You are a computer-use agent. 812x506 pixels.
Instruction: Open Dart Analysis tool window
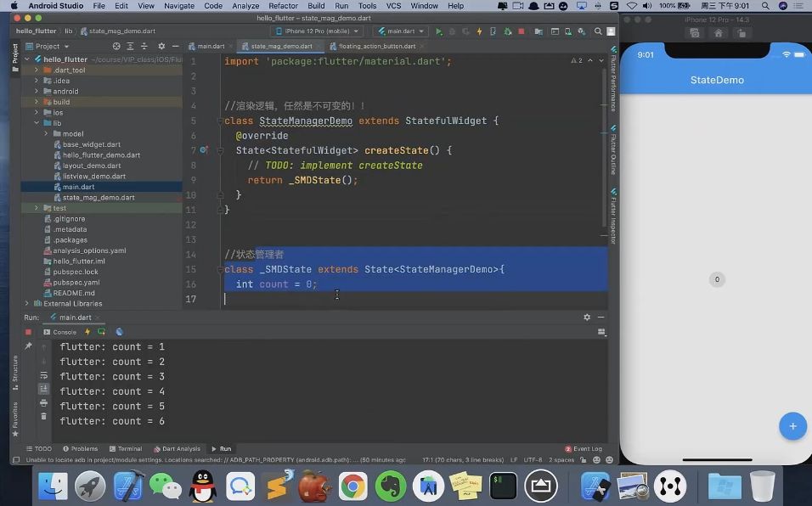tap(178, 448)
